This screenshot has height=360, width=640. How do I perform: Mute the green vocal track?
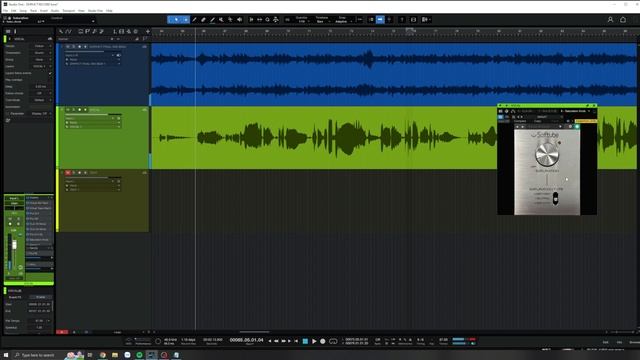[x=68, y=110]
